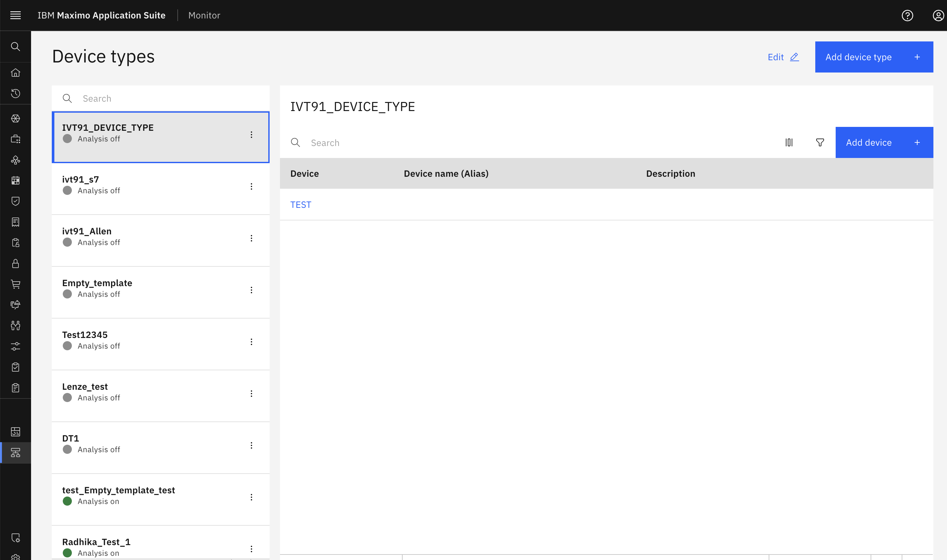Screen dimensions: 947x560
Task: Select the DT1 device type
Action: [x=161, y=448]
